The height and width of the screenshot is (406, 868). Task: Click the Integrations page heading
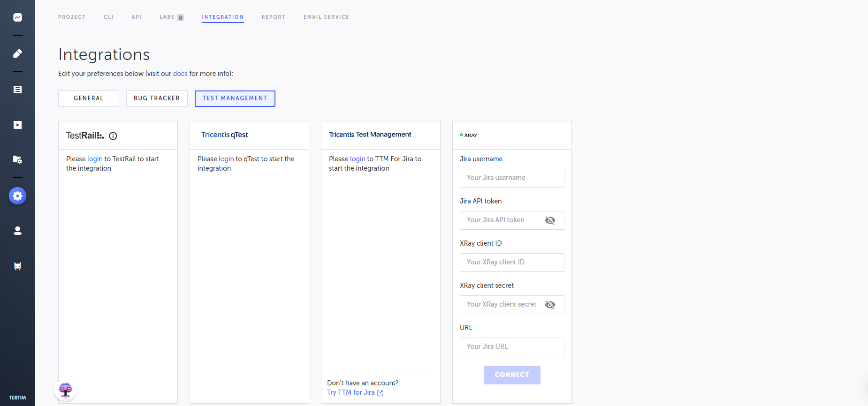tap(104, 54)
